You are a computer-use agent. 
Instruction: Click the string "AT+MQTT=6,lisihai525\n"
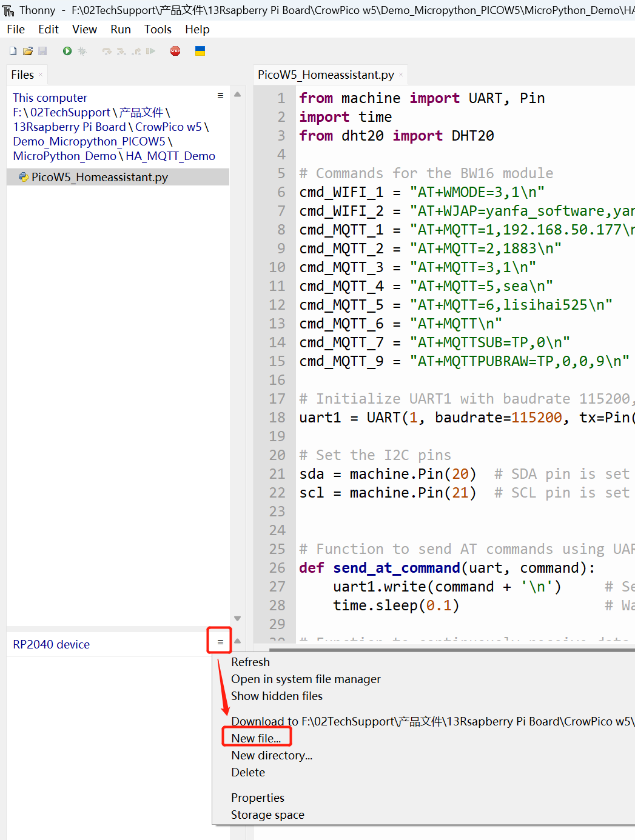point(511,305)
